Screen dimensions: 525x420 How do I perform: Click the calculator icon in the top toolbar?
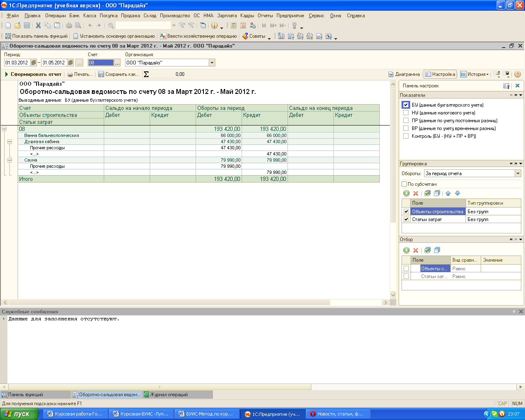tap(233, 25)
